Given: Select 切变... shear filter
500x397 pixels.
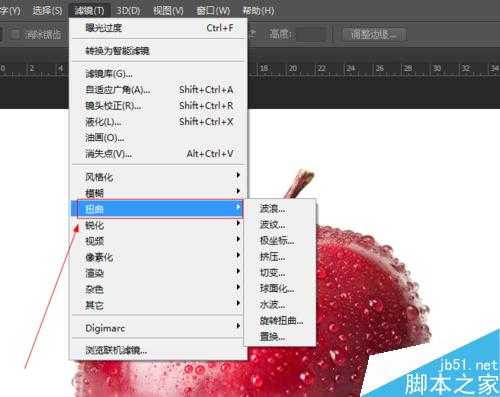Looking at the screenshot, I should click(280, 273).
